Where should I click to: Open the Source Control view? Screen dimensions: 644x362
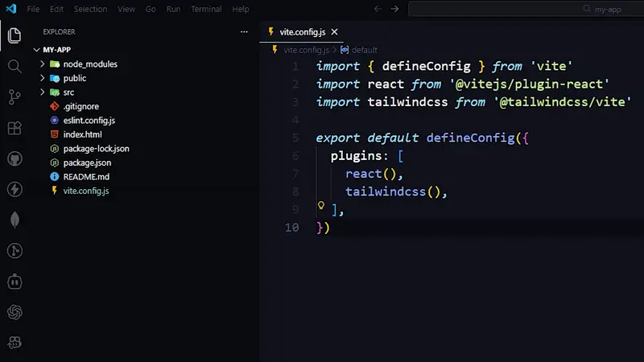pyautogui.click(x=14, y=97)
